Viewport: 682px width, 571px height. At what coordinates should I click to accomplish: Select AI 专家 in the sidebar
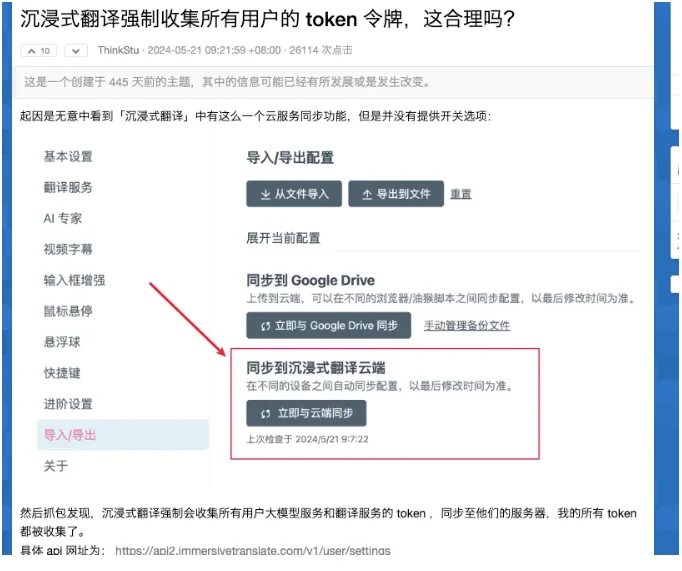point(63,218)
